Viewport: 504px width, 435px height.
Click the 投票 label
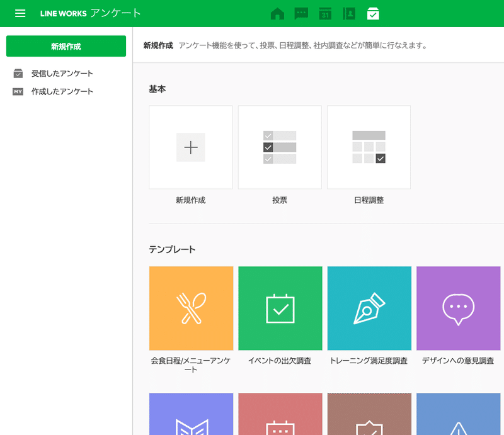click(280, 200)
